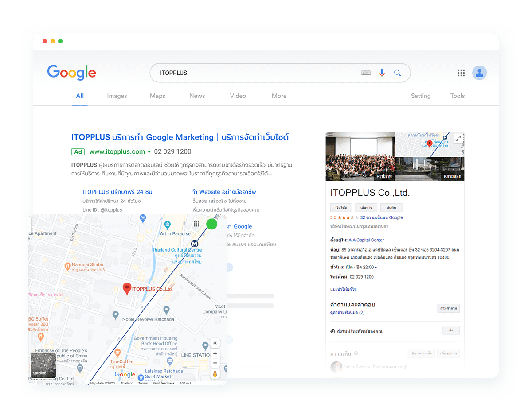Click the help icon beside ความเห็น
This screenshot has width=532, height=411.
click(356, 353)
